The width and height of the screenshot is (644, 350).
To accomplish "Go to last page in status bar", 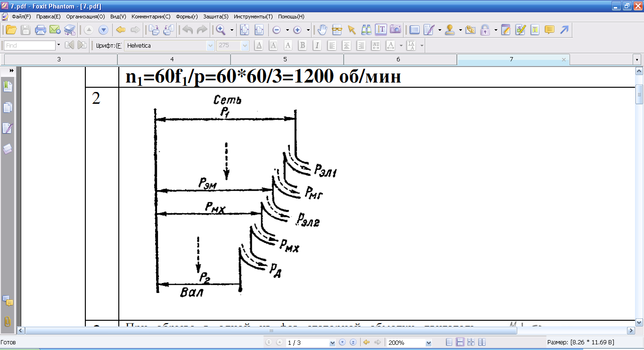I will [x=353, y=342].
